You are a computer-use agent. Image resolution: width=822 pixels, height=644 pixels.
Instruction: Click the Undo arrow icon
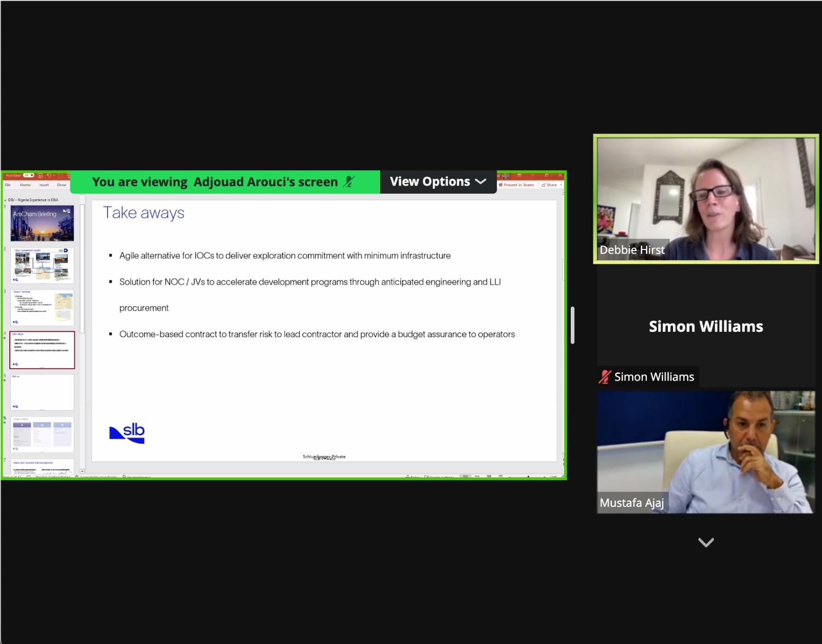49,176
